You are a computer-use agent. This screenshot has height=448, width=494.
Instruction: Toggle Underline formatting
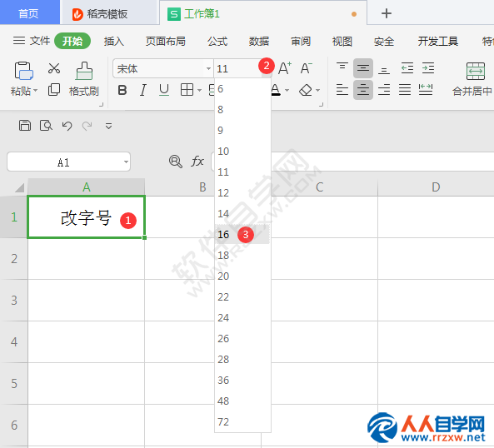click(164, 90)
